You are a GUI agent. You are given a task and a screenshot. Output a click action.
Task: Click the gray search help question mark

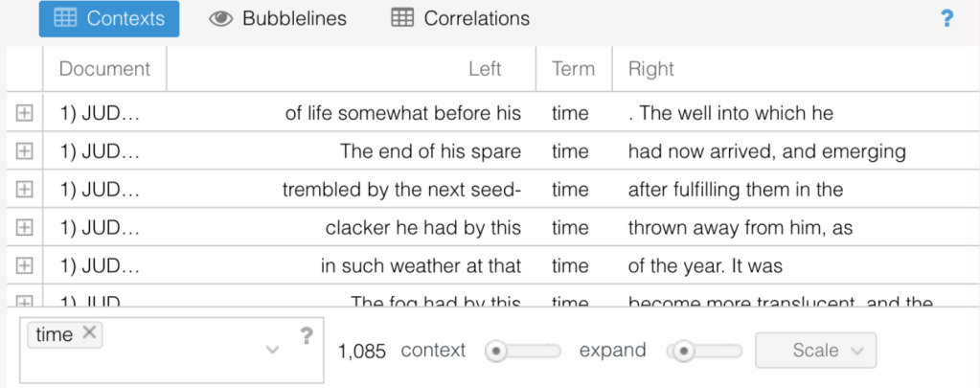(307, 335)
